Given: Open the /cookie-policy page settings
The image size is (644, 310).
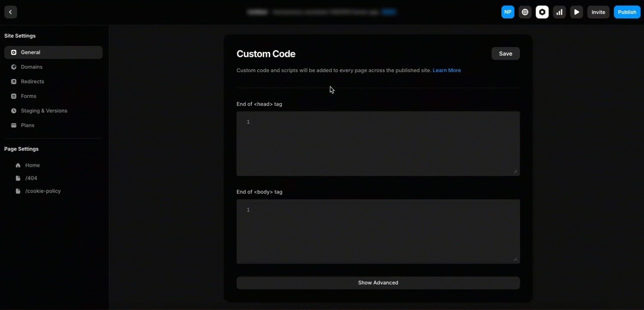Looking at the screenshot, I should click(x=43, y=191).
